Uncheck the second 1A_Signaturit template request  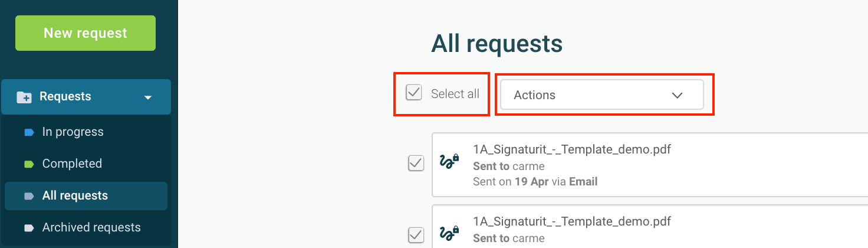[416, 234]
